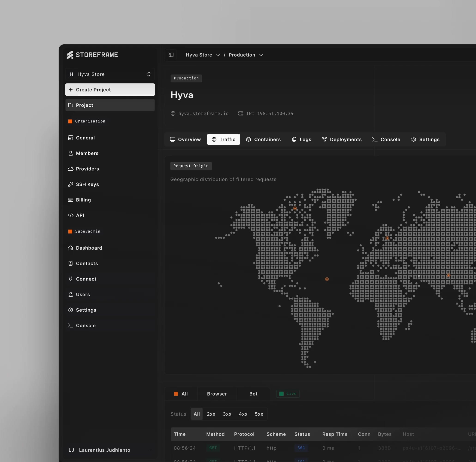Filter status by 2xx
The height and width of the screenshot is (462, 476).
211,414
